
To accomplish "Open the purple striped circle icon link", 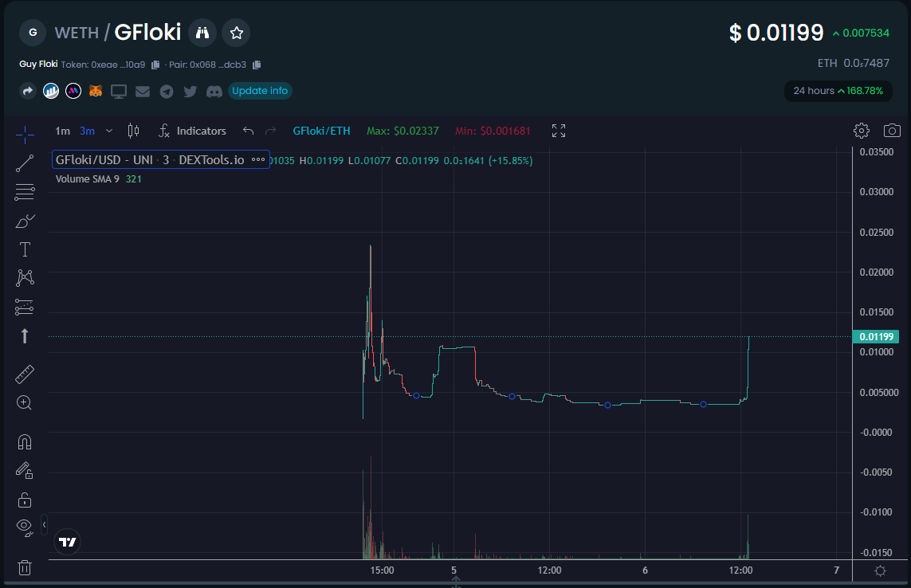I will pyautogui.click(x=73, y=91).
